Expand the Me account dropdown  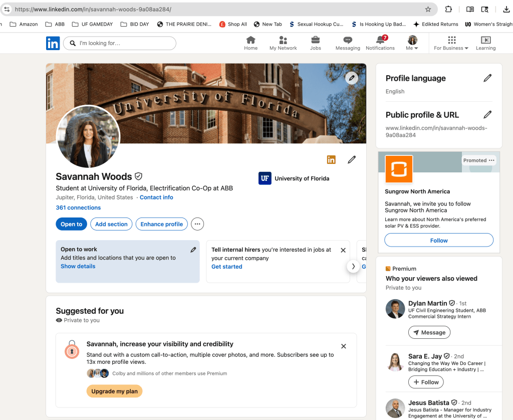pyautogui.click(x=412, y=44)
